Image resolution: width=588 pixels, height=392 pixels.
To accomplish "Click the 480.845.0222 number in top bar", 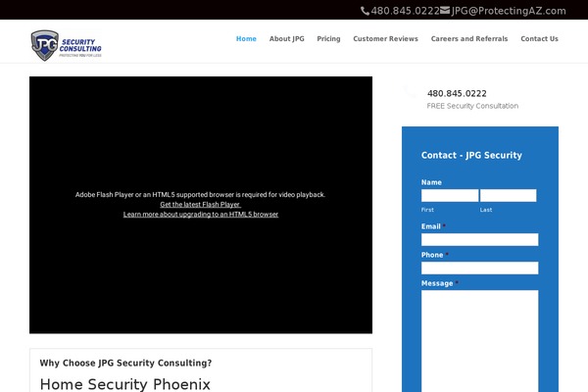I will tap(405, 11).
